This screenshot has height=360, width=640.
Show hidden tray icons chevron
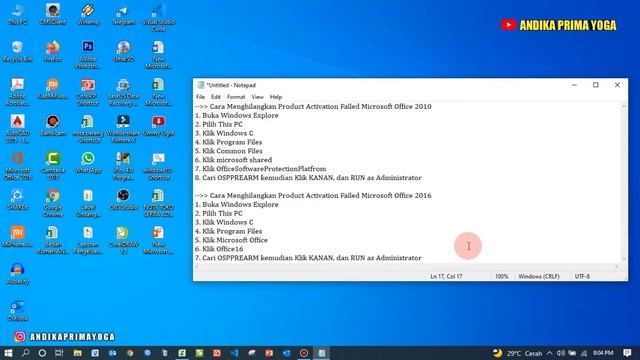pos(549,353)
